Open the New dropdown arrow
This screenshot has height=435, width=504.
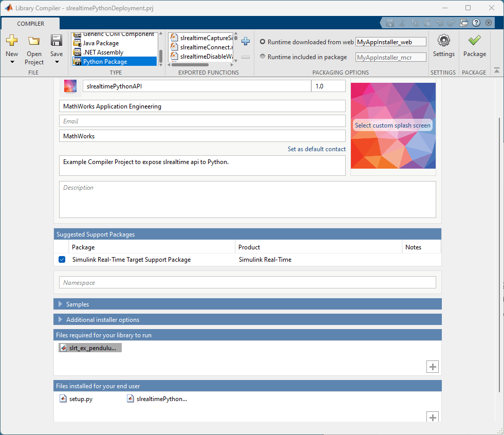(12, 62)
